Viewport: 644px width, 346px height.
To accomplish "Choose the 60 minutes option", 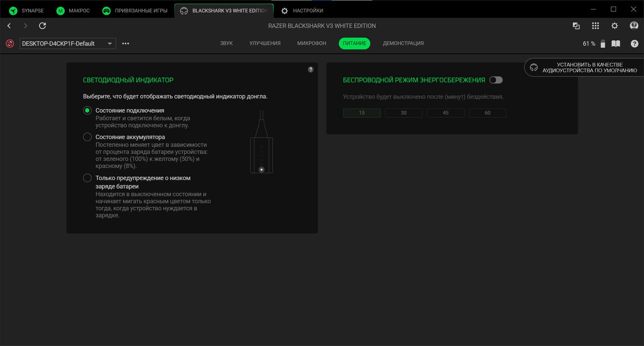I will coord(487,113).
